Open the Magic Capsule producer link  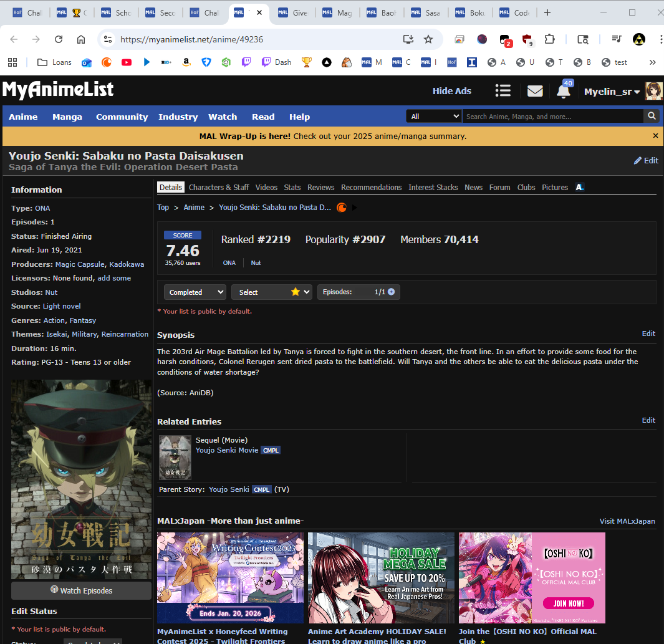[x=80, y=264]
